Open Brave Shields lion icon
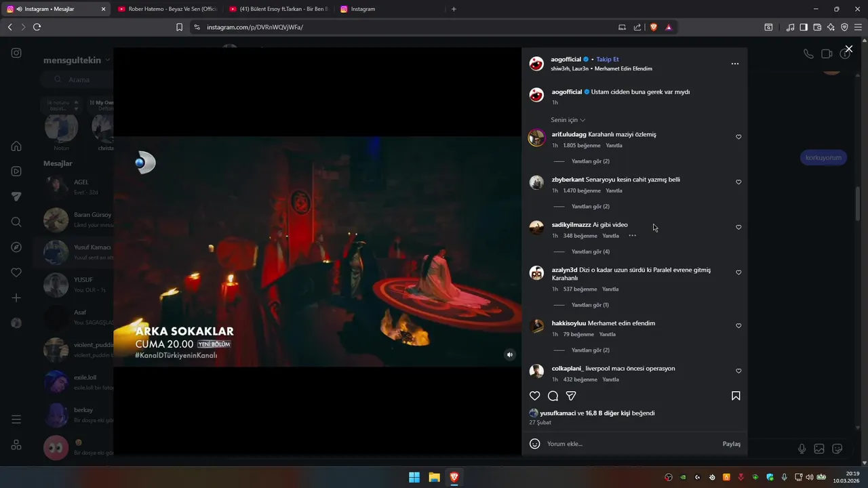 click(x=654, y=27)
